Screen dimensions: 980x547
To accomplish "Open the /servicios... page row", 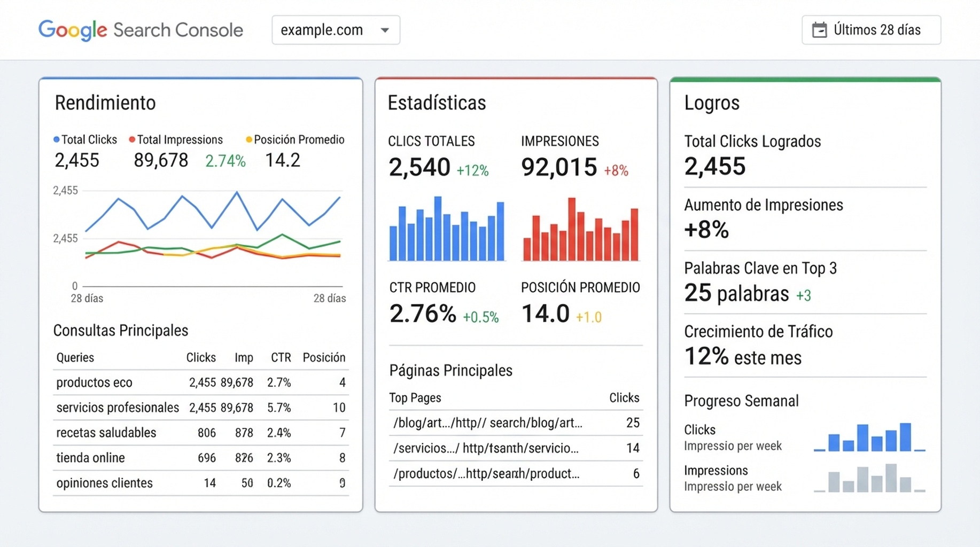I will (x=516, y=448).
